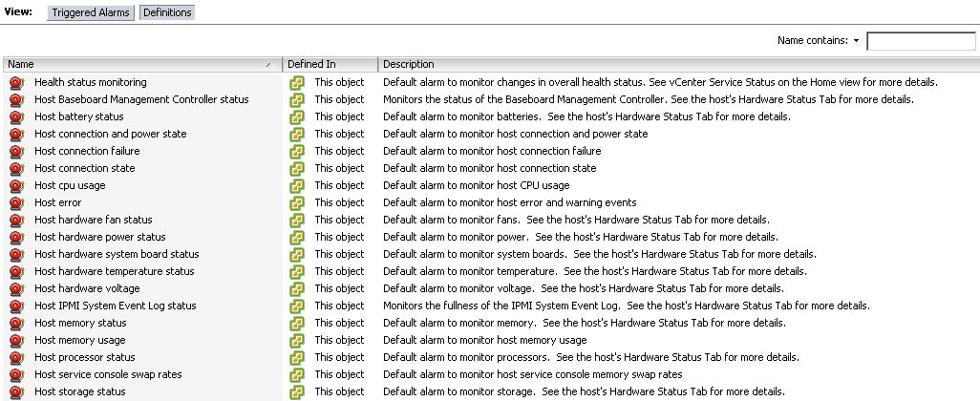Select the Host connection failure alarm name
980x401 pixels.
tap(87, 151)
